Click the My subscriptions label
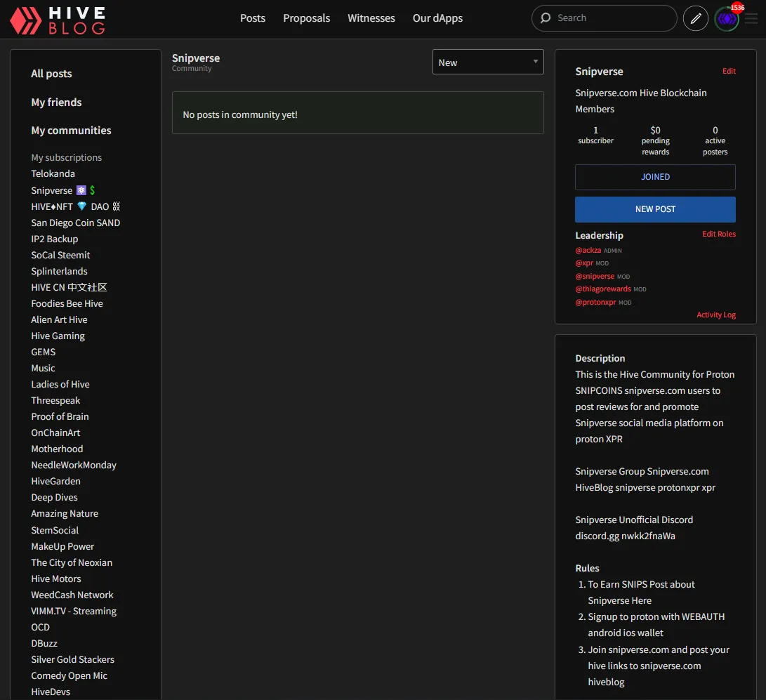 (67, 157)
